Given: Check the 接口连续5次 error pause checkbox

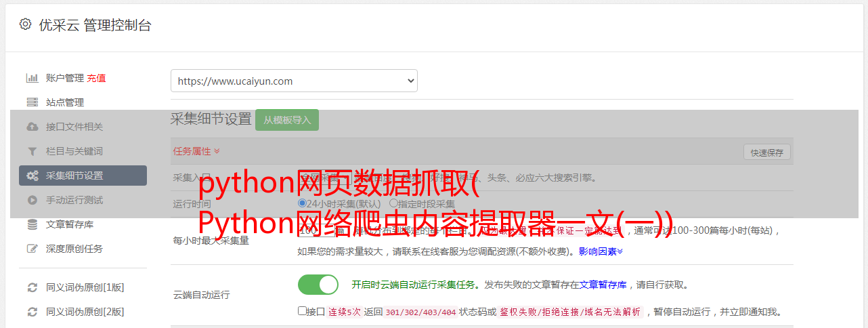Looking at the screenshot, I should pos(302,311).
